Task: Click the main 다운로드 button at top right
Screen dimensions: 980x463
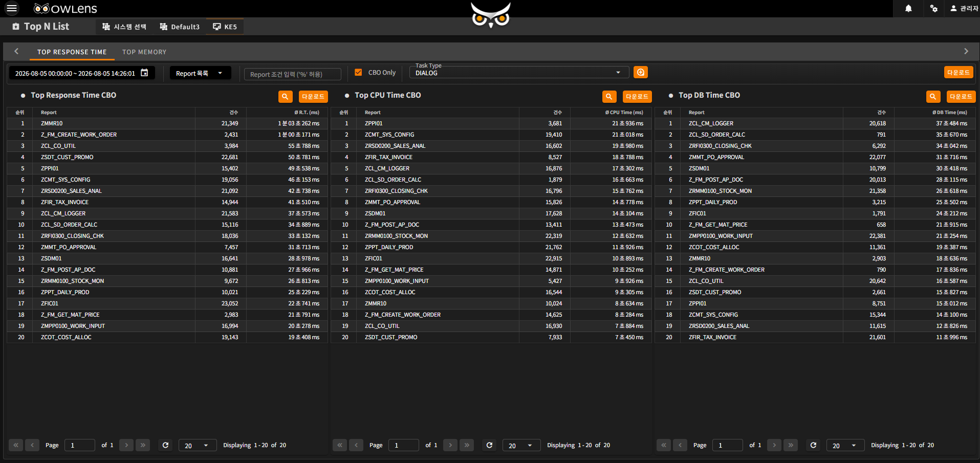Action: click(x=958, y=72)
